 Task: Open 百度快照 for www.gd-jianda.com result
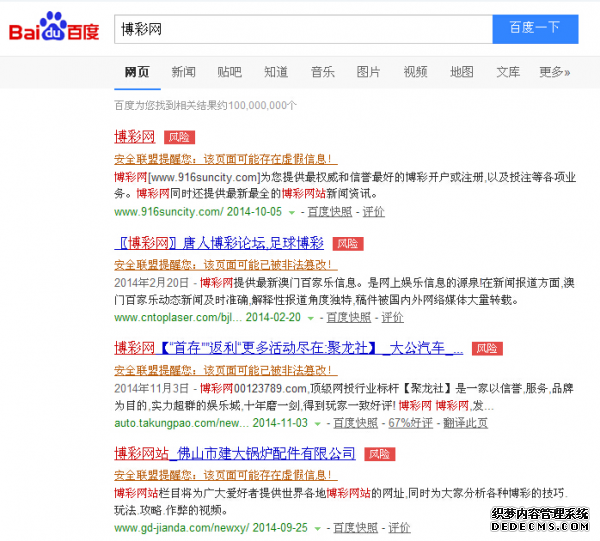point(355,528)
